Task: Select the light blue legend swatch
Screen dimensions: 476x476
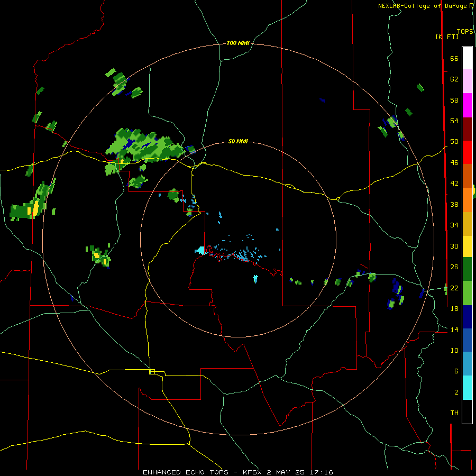Action: pyautogui.click(x=467, y=364)
